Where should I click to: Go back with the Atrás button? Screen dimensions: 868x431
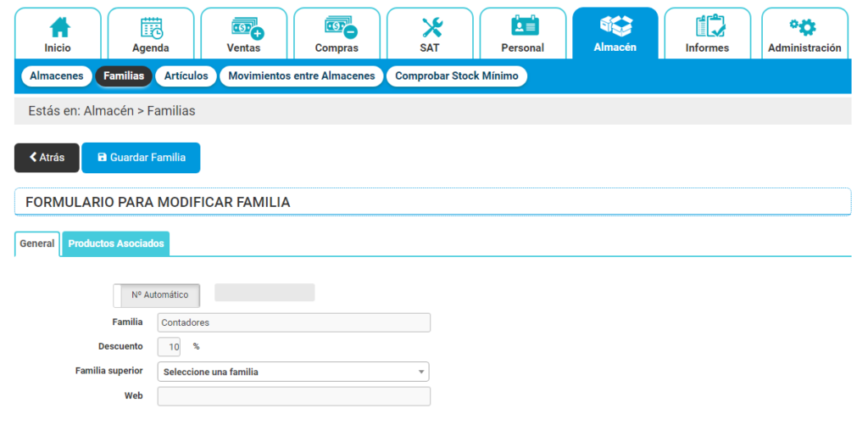click(47, 158)
